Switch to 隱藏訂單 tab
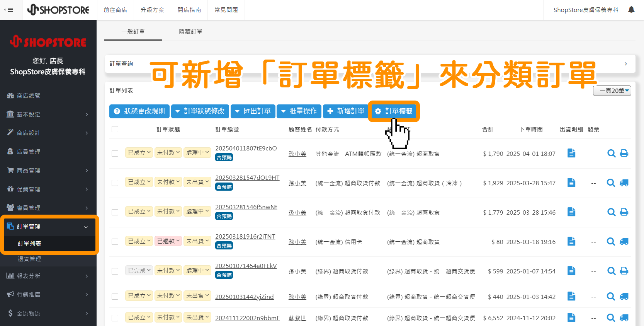The height and width of the screenshot is (326, 644). point(190,32)
